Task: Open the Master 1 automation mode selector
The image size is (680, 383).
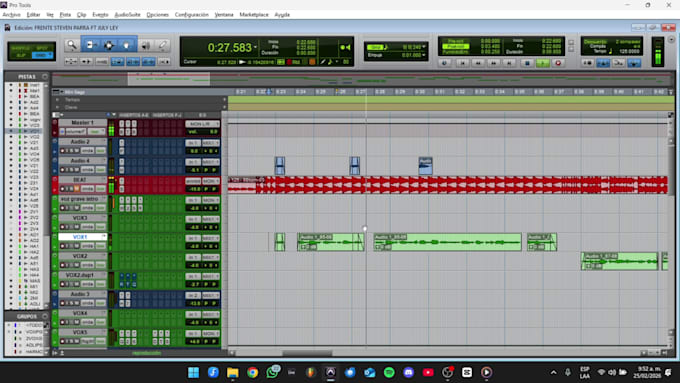Action: click(x=96, y=131)
